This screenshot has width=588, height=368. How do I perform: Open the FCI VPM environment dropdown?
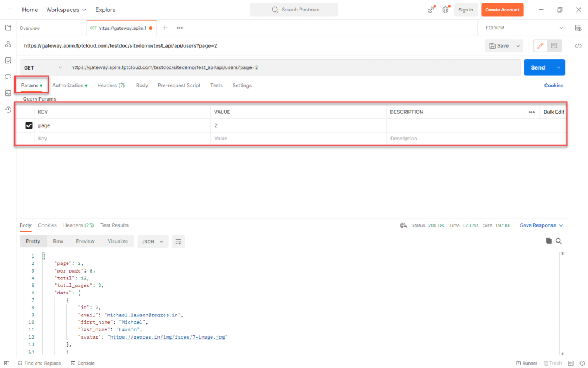pyautogui.click(x=521, y=27)
